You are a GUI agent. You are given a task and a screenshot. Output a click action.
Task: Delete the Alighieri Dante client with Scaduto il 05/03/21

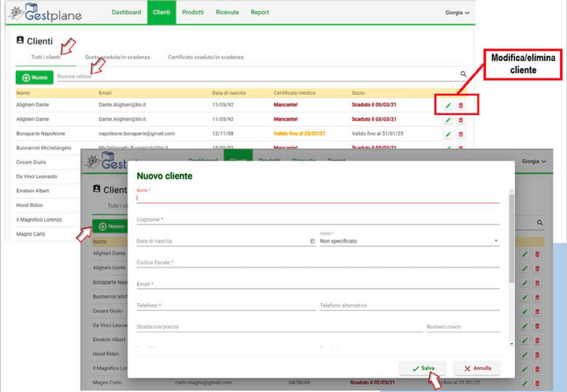tap(461, 105)
